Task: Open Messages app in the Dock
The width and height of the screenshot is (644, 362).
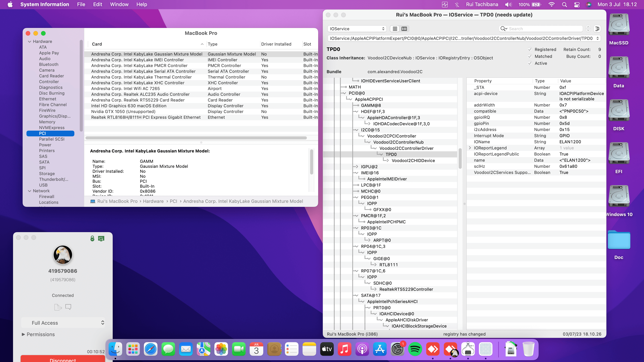Action: (168, 349)
